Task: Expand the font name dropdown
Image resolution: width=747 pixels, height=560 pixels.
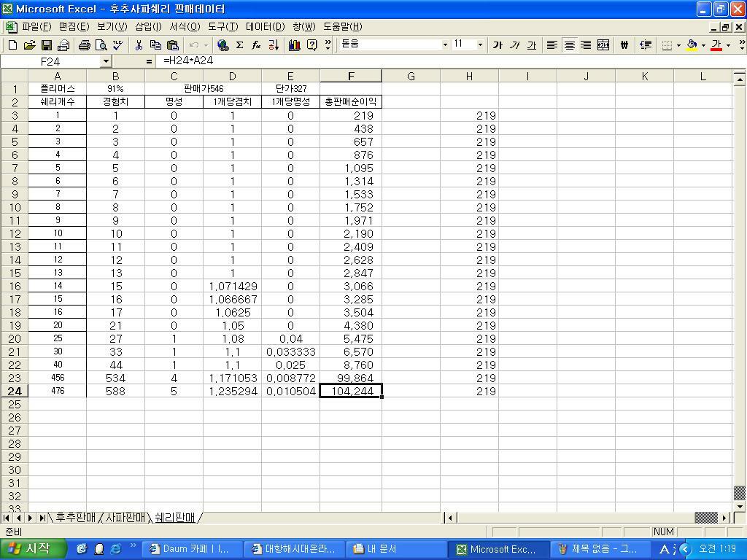Action: click(x=445, y=44)
